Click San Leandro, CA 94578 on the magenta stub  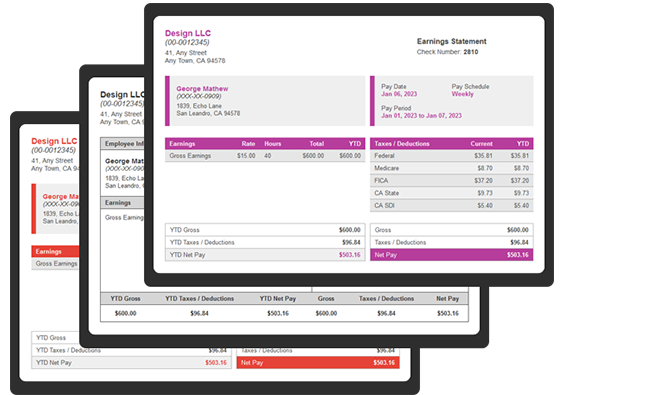(208, 113)
